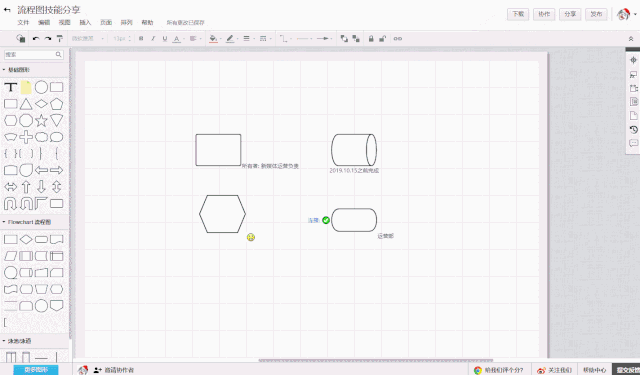
Task: Select the speech bubble shape
Action: coord(56,137)
